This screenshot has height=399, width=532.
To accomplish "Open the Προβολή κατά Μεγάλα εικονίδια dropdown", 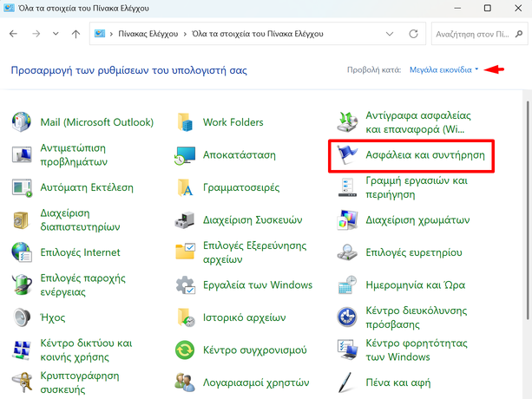I will pos(443,70).
